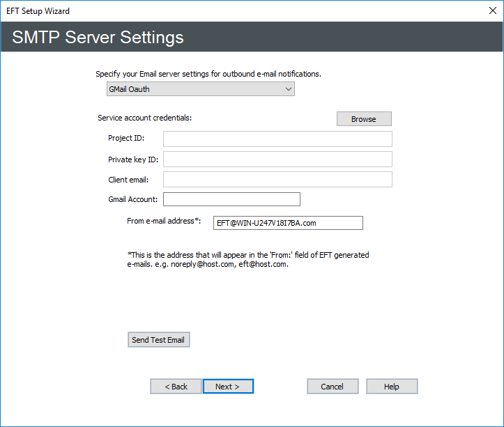Click the Gmail Account input field
Image resolution: width=504 pixels, height=427 pixels.
[x=231, y=200]
